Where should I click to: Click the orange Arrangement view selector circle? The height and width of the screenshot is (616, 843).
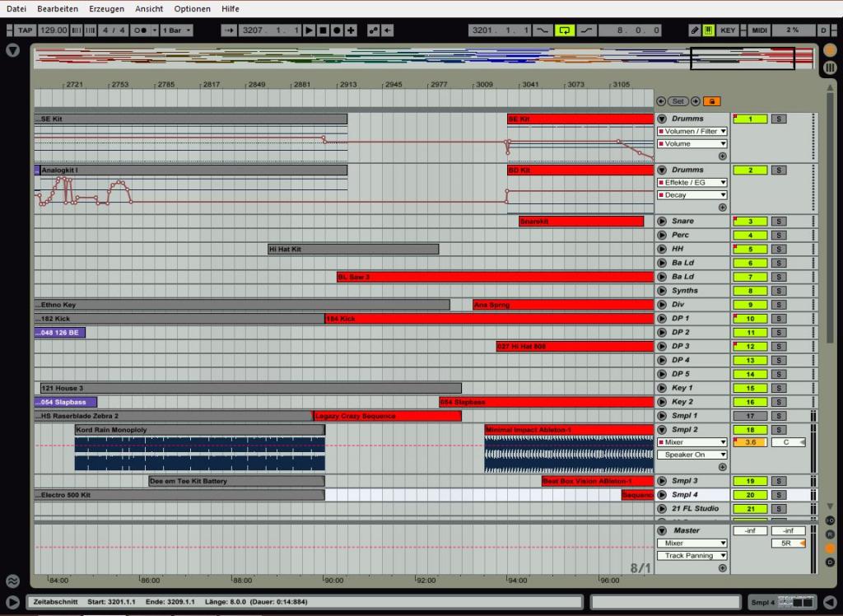(830, 50)
